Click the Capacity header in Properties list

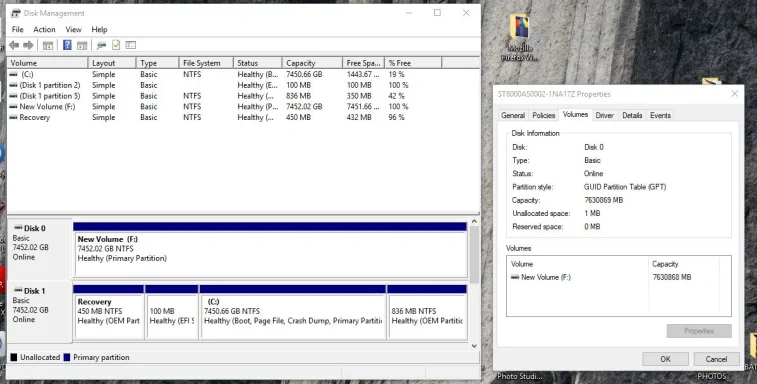[684, 264]
